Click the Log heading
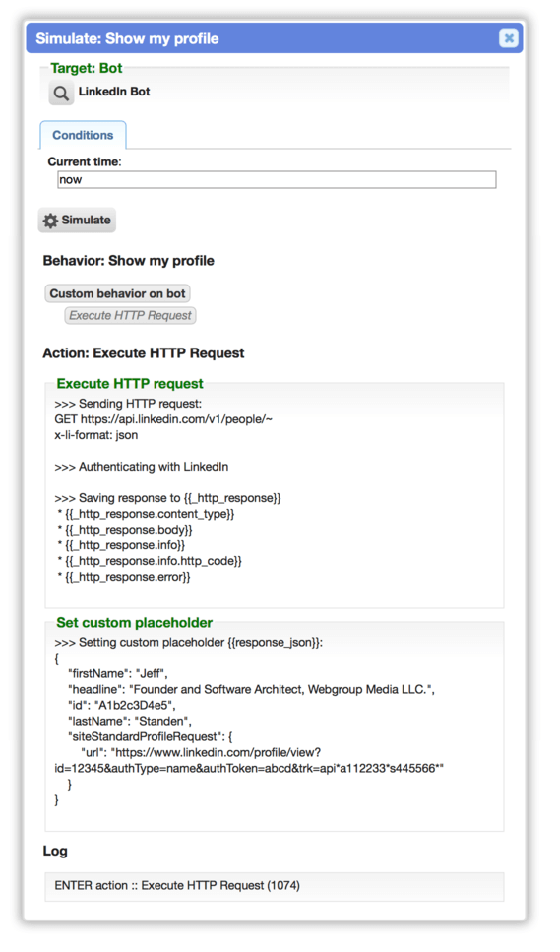The height and width of the screenshot is (952, 560). (x=55, y=852)
